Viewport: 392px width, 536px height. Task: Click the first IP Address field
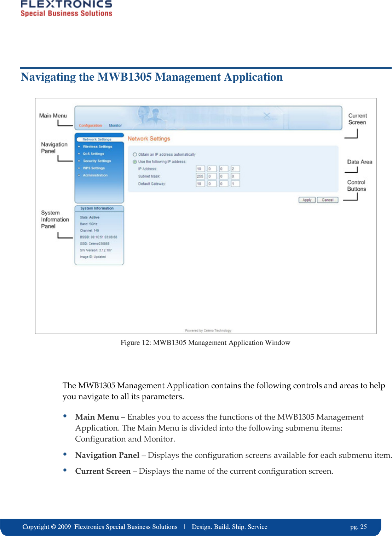(201, 169)
